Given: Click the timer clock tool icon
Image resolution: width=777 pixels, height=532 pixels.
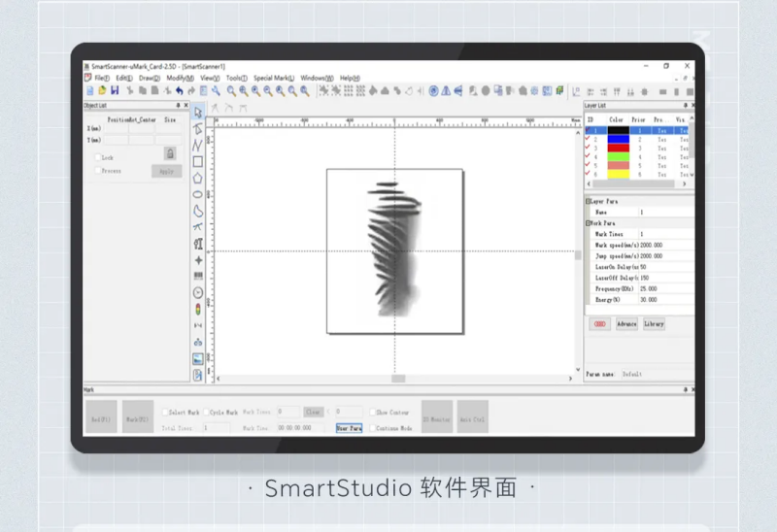Looking at the screenshot, I should 198,292.
